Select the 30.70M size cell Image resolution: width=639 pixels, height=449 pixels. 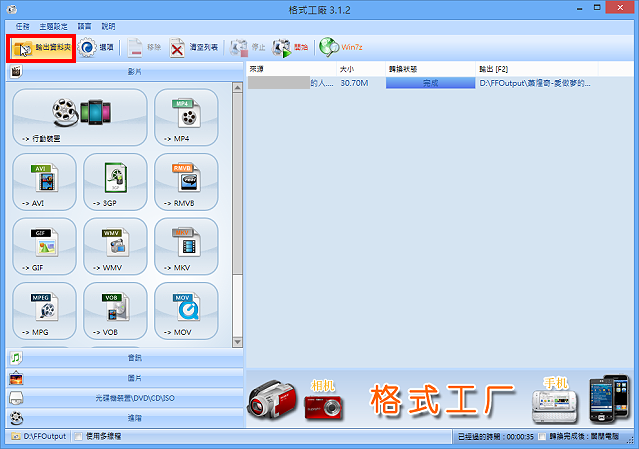354,83
